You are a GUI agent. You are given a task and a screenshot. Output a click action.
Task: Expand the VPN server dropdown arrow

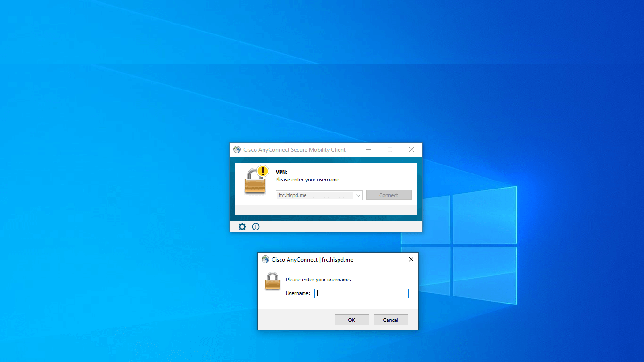click(358, 195)
